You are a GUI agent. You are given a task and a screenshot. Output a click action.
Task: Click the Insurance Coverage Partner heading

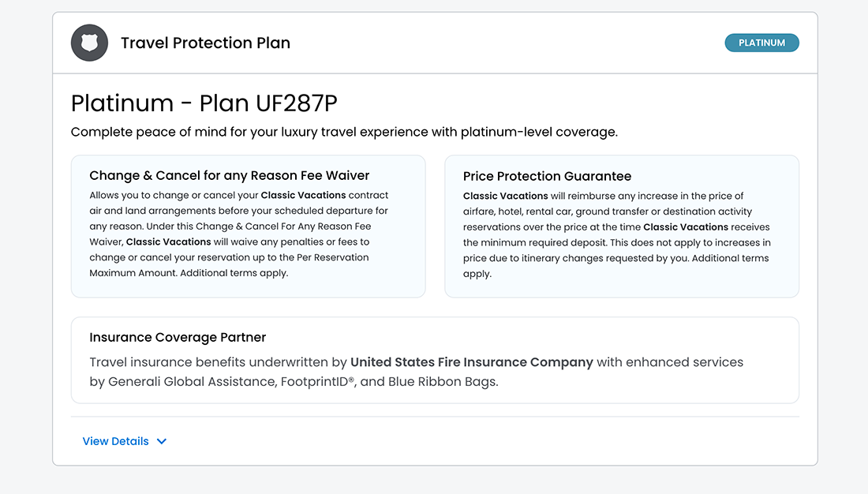point(178,337)
